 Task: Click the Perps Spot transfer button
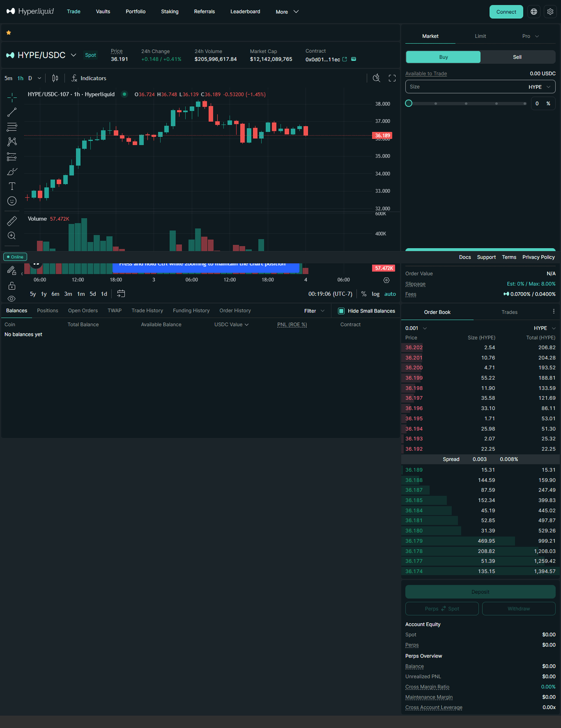point(442,609)
